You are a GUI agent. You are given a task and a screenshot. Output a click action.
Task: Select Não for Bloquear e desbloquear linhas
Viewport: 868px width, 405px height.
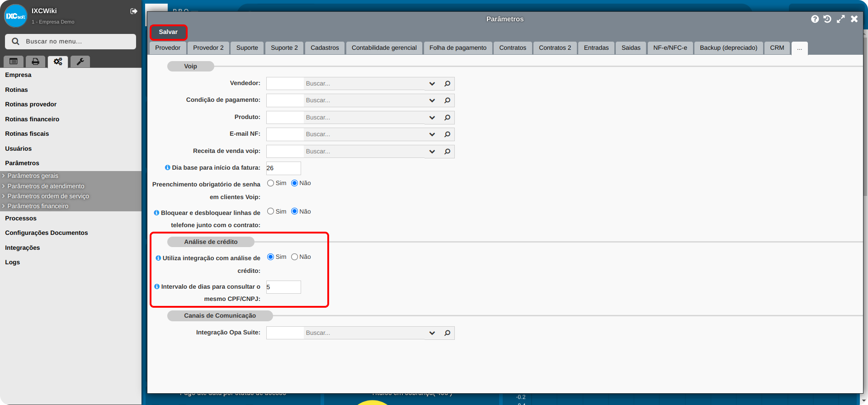(294, 211)
